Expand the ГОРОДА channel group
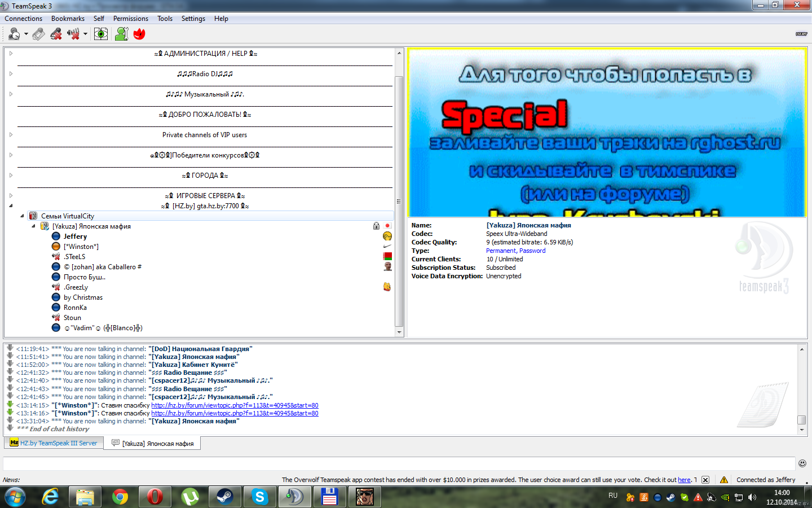 [11, 176]
